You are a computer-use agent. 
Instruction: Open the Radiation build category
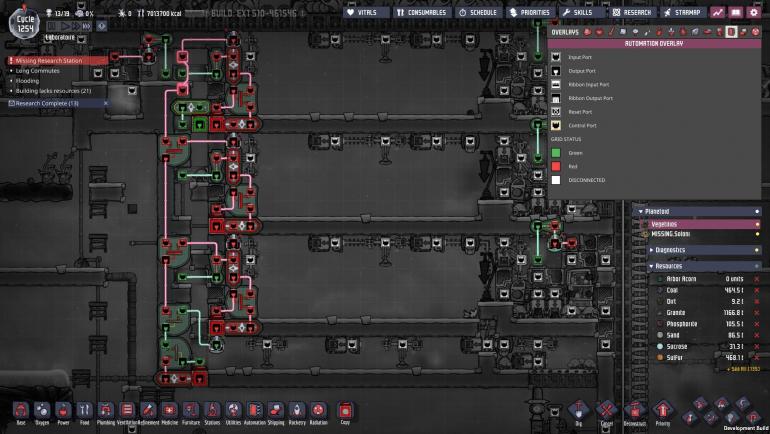[318, 412]
